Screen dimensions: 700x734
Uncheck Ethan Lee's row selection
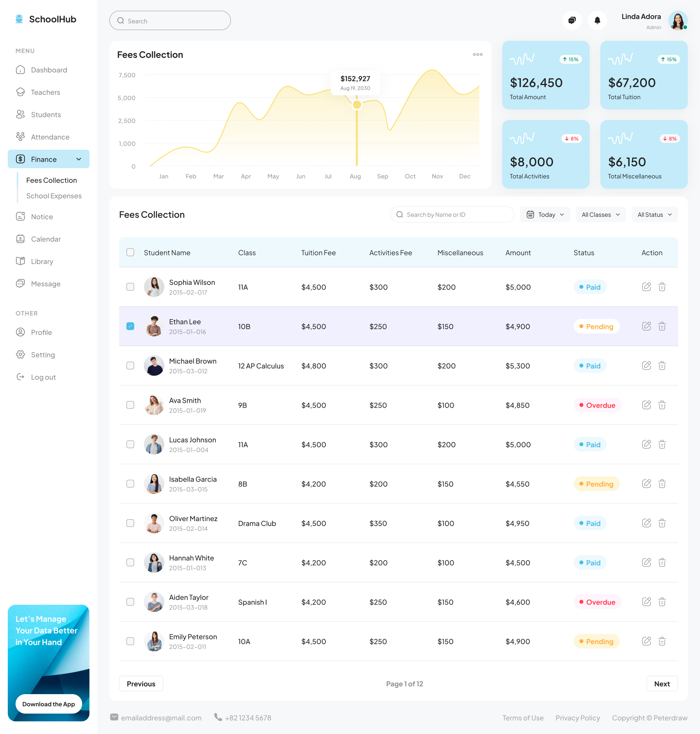[x=130, y=326]
